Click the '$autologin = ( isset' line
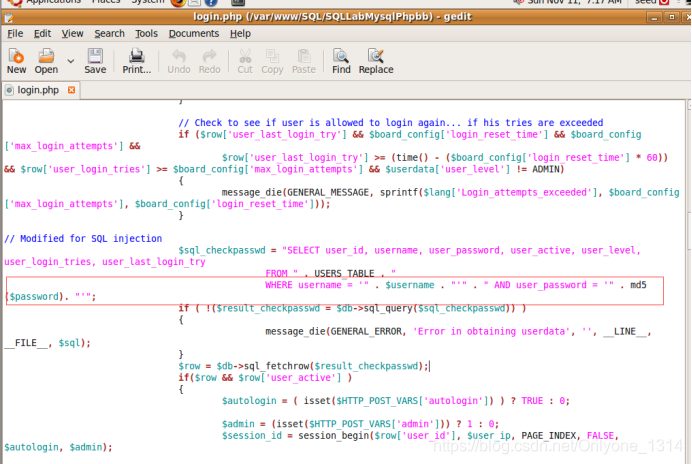Image resolution: width=692 pixels, height=464 pixels. click(x=396, y=401)
